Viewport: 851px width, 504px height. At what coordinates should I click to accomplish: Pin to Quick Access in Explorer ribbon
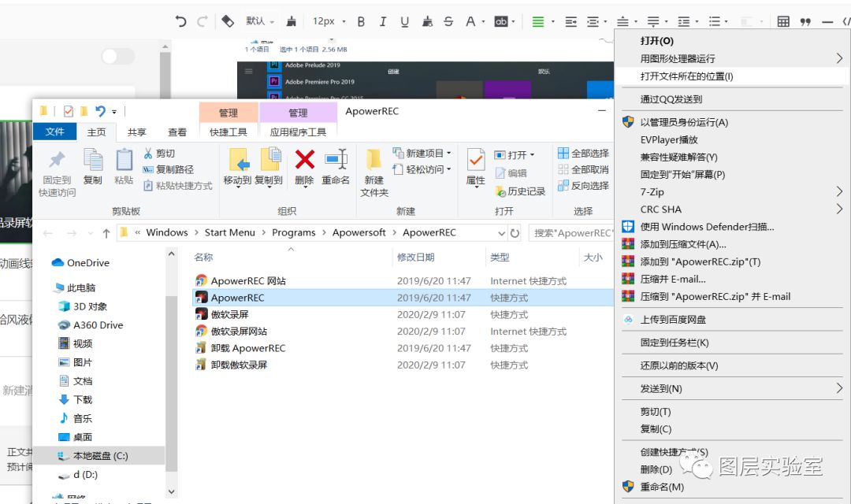coord(57,173)
